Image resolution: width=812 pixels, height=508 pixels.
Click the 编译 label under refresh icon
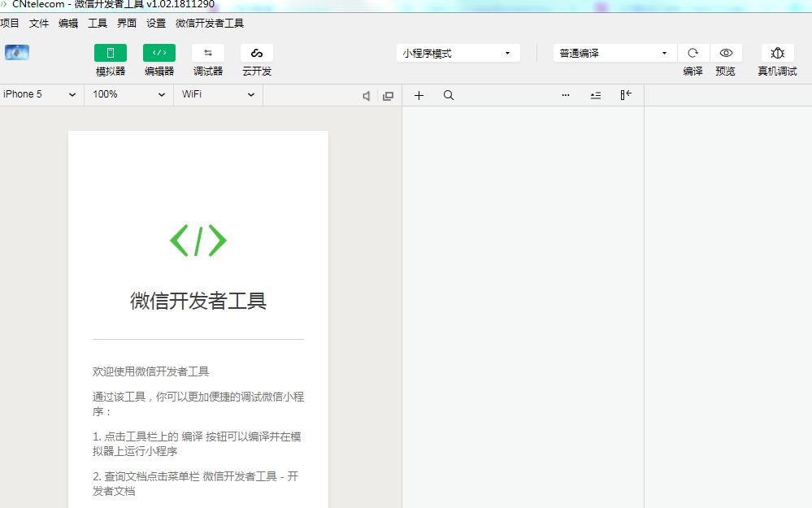point(693,71)
